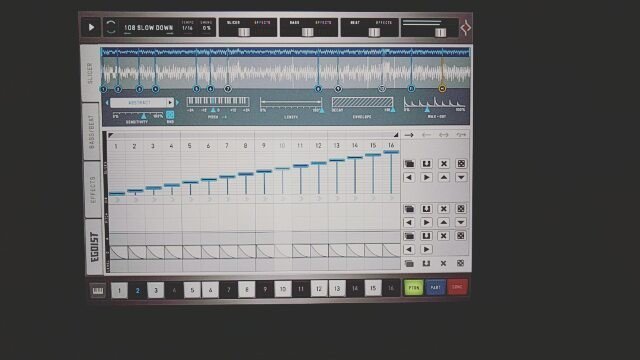Screen dimensions: 640x360
Task: Go to next slicer preset right arrow
Action: pos(177,102)
